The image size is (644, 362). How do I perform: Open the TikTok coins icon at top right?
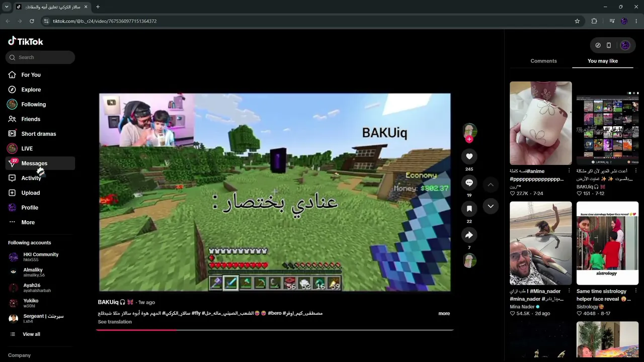pyautogui.click(x=598, y=45)
